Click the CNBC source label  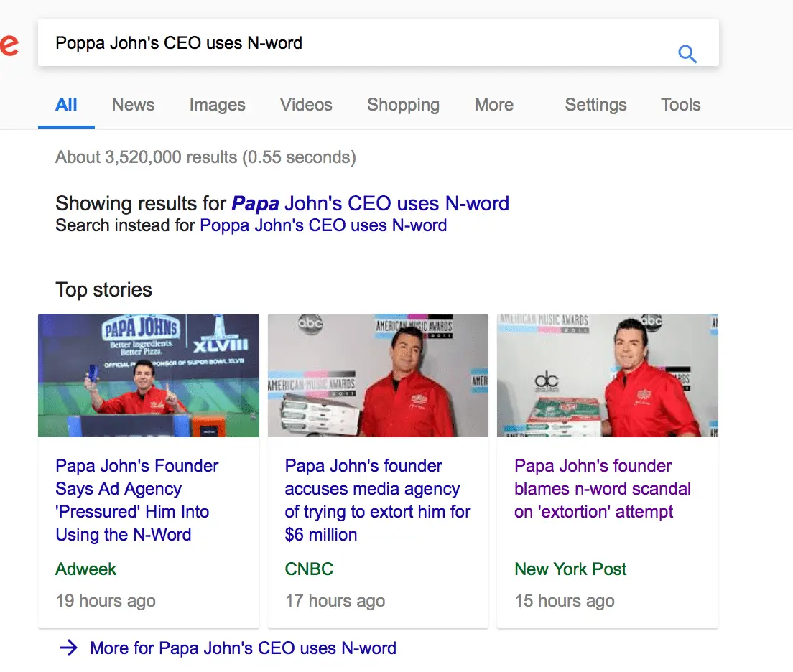[x=309, y=569]
